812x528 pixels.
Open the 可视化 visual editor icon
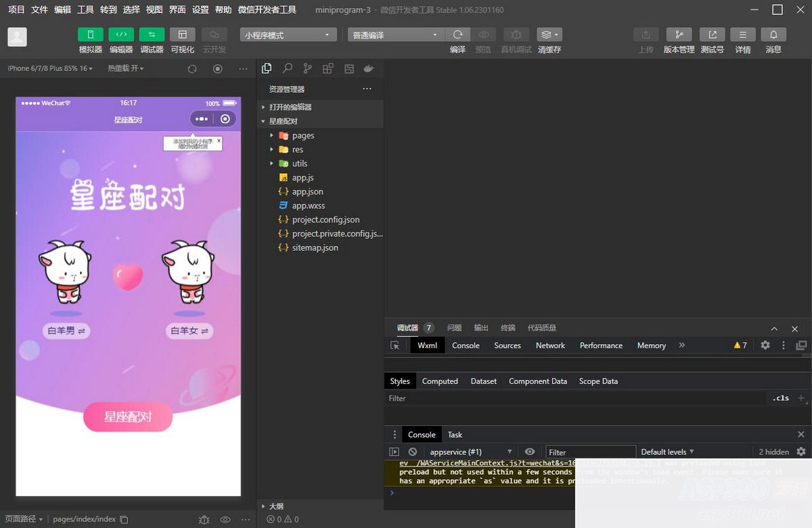point(182,34)
